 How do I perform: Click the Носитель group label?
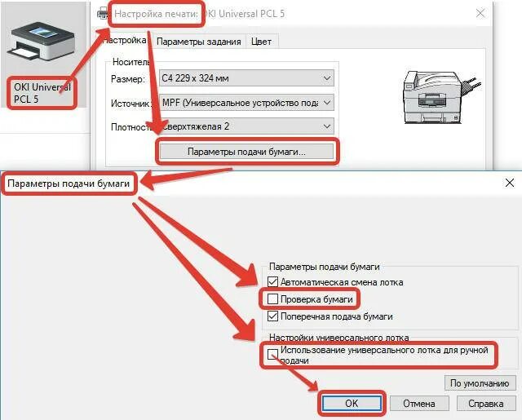pyautogui.click(x=131, y=61)
